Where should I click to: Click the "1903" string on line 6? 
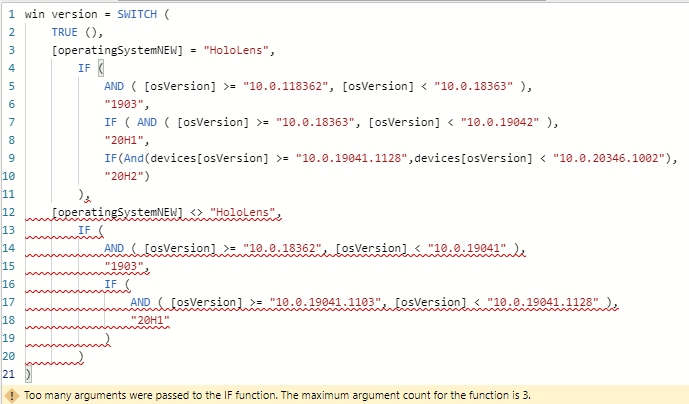124,105
